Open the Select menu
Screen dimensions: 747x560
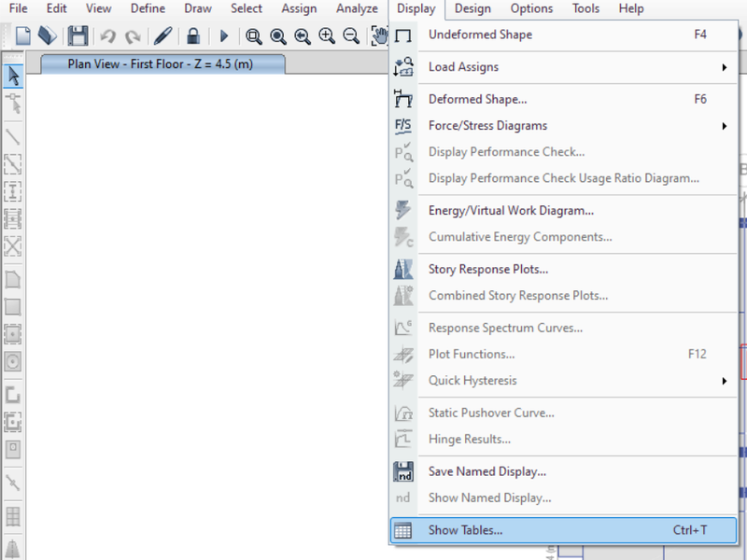(x=247, y=8)
